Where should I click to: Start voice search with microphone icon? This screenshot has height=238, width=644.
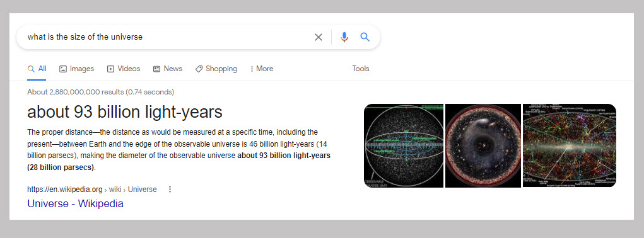[344, 37]
